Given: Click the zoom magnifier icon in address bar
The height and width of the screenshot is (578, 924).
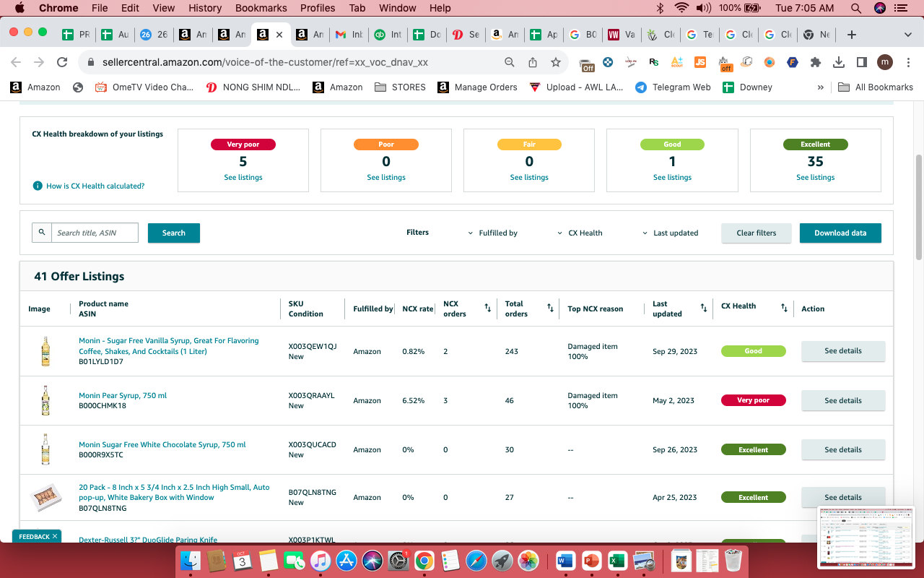Looking at the screenshot, I should pos(510,62).
